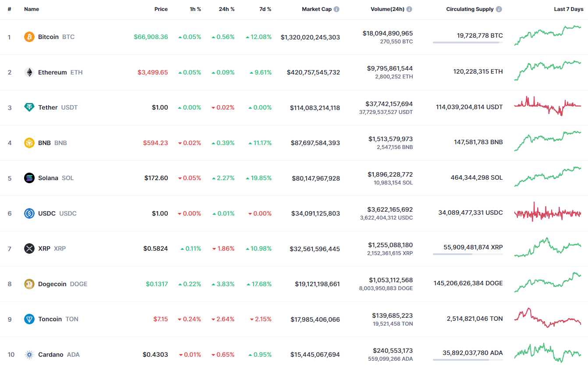588x369 pixels.
Task: Click the BNB coin logo
Action: tap(29, 142)
